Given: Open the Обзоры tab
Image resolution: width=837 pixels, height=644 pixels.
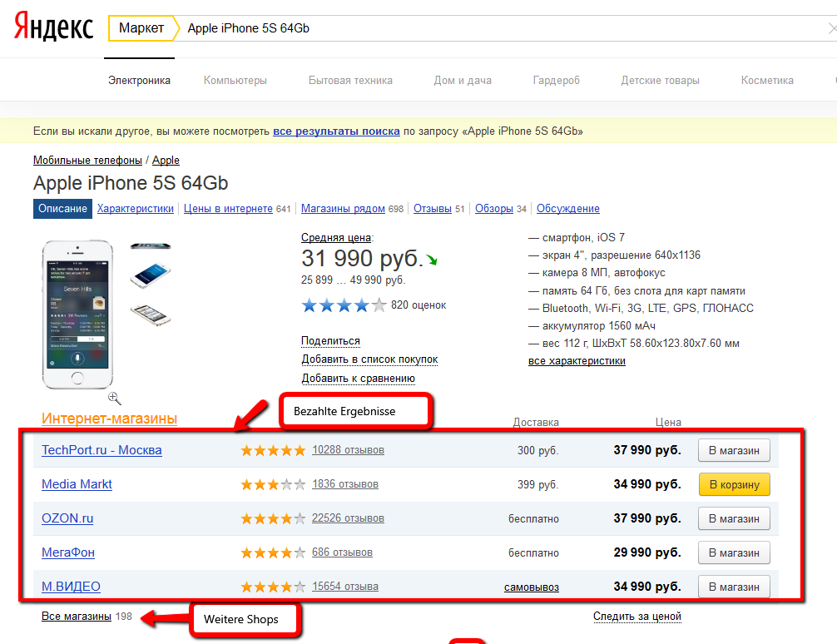Looking at the screenshot, I should [494, 209].
